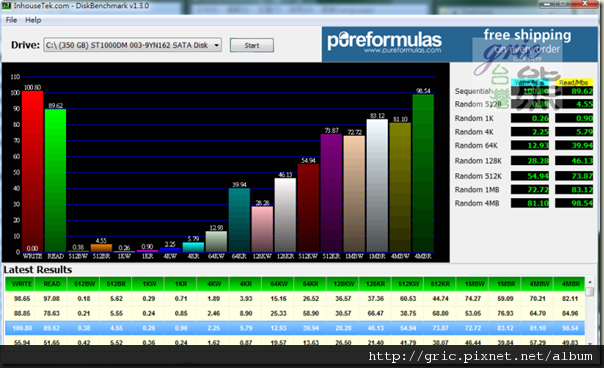The image size is (604, 368).
Task: Click the Start benchmark button
Action: click(252, 45)
